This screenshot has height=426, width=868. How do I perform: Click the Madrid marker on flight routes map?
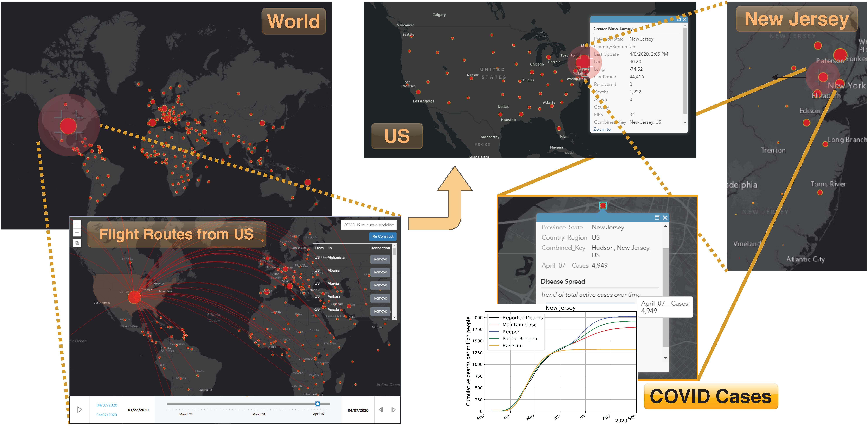pos(267,291)
